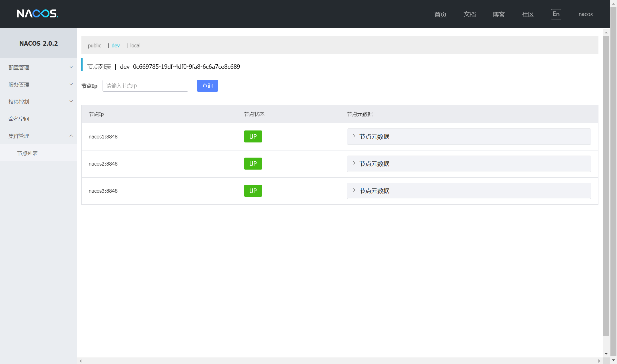The width and height of the screenshot is (617, 364).
Task: Click the inner scrollbar down arrow
Action: coord(606,354)
